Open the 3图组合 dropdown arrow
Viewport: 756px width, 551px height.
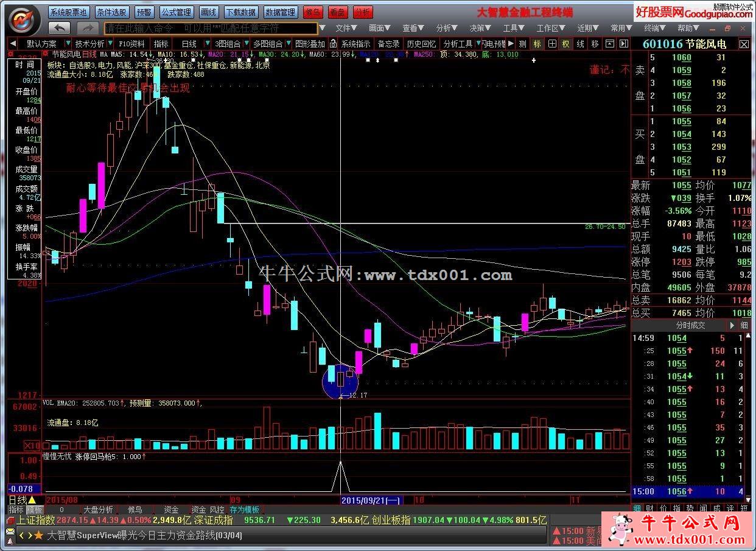pyautogui.click(x=245, y=44)
